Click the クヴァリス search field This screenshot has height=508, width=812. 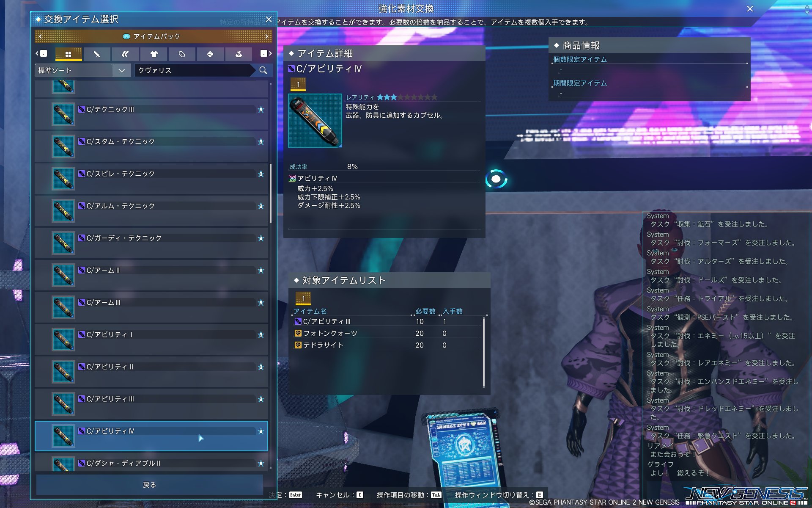pos(195,70)
